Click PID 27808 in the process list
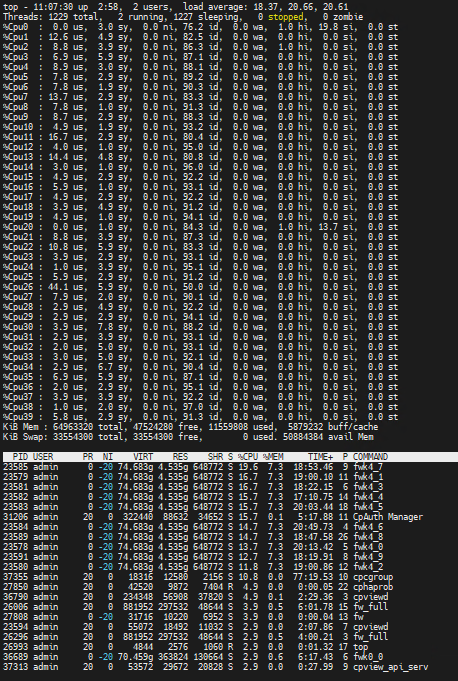The image size is (458, 681). (16, 616)
